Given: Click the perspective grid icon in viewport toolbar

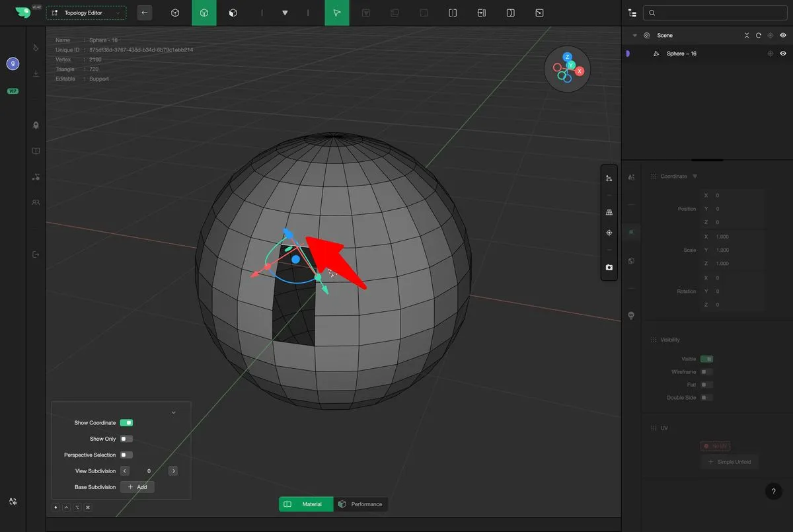Looking at the screenshot, I should pos(609,212).
